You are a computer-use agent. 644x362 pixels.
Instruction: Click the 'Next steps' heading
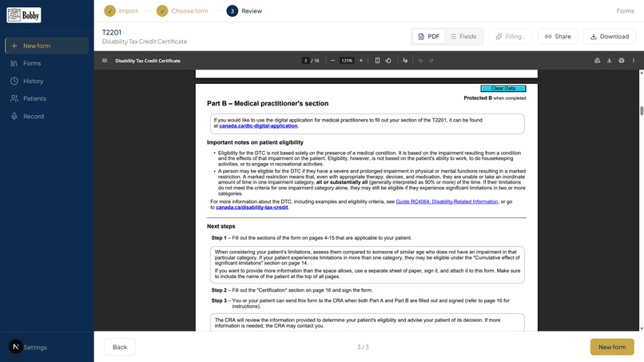[221, 226]
